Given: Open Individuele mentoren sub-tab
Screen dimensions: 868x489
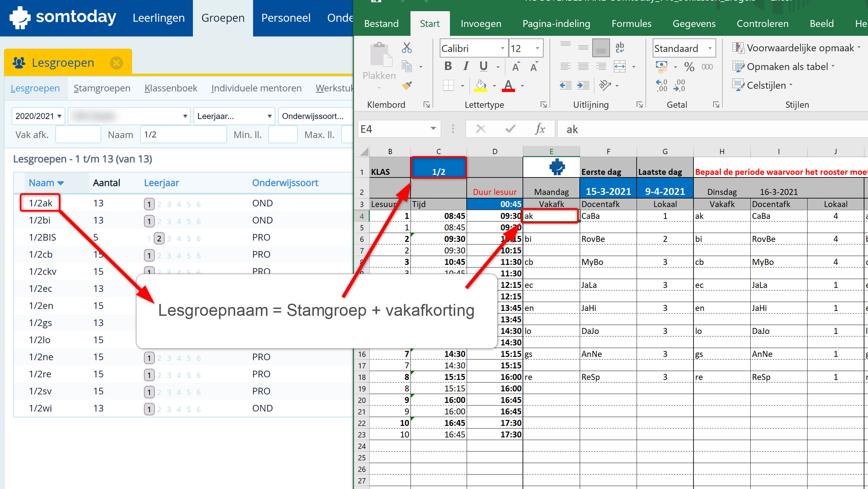Looking at the screenshot, I should [x=256, y=88].
